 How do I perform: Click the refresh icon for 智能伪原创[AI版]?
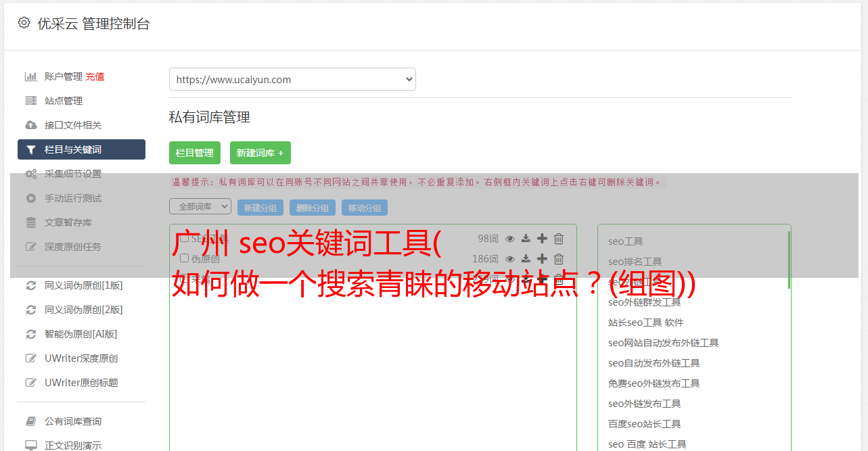click(x=30, y=334)
